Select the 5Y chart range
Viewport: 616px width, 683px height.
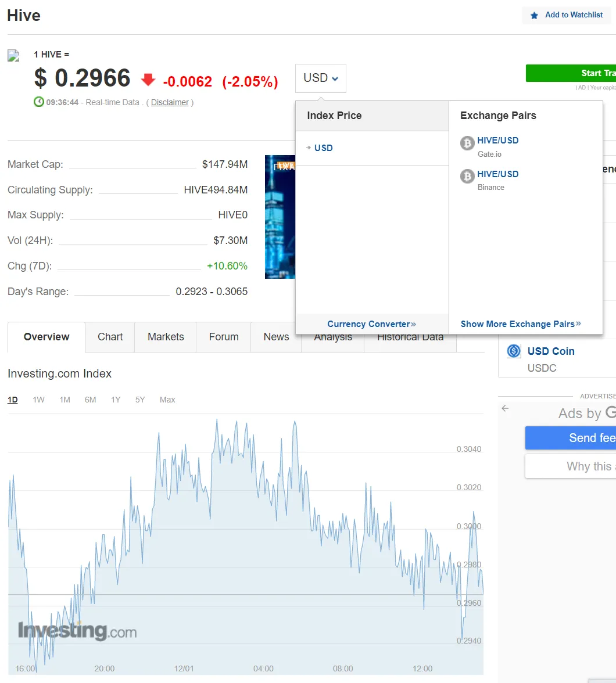click(140, 400)
